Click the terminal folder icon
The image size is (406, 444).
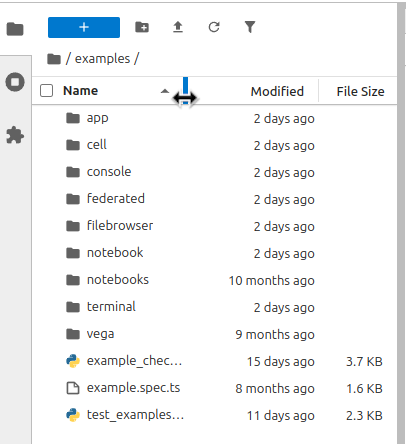coord(73,307)
